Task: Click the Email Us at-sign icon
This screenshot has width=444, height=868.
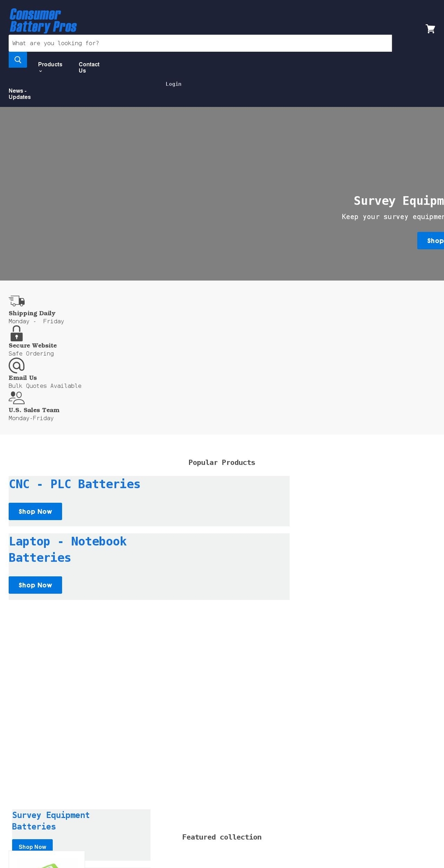Action: [x=17, y=366]
